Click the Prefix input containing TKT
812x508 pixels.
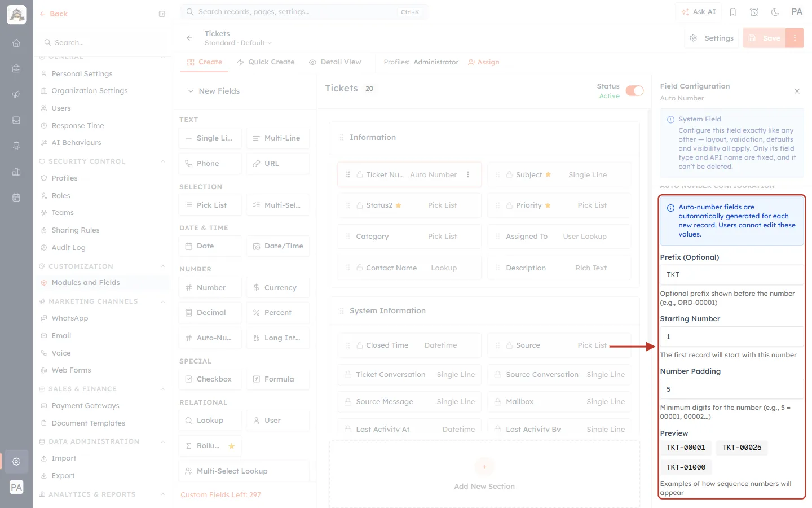[x=732, y=275]
